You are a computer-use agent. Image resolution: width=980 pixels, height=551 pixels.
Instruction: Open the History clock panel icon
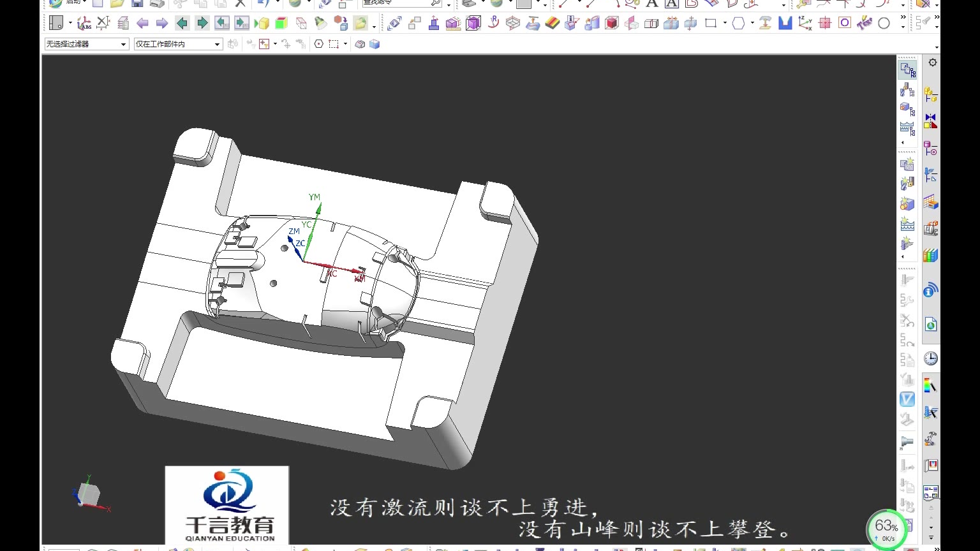931,358
